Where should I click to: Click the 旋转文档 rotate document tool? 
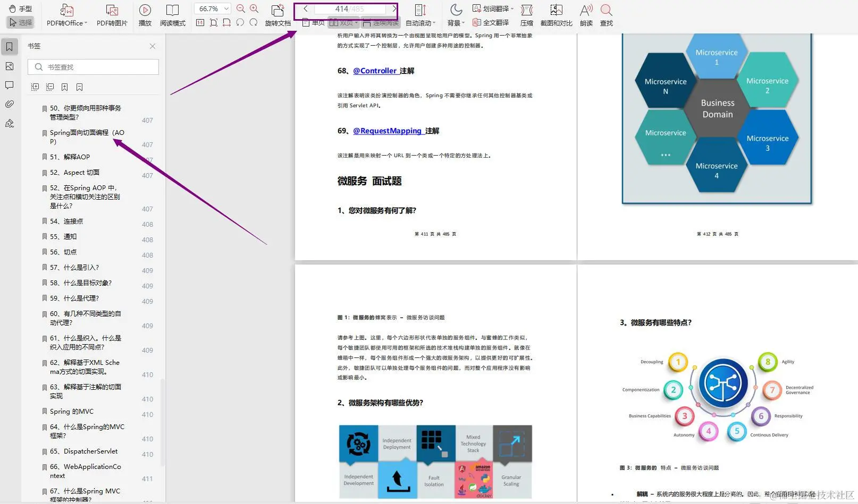tap(277, 15)
